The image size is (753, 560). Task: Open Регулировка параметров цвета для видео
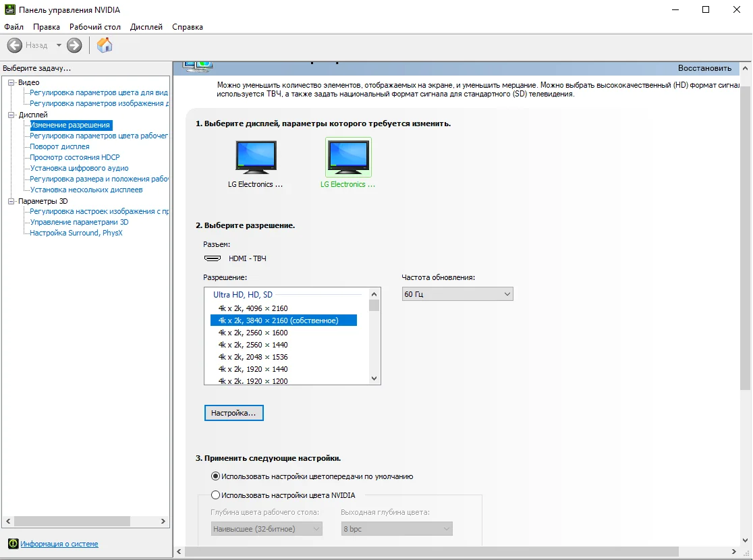[x=99, y=92]
